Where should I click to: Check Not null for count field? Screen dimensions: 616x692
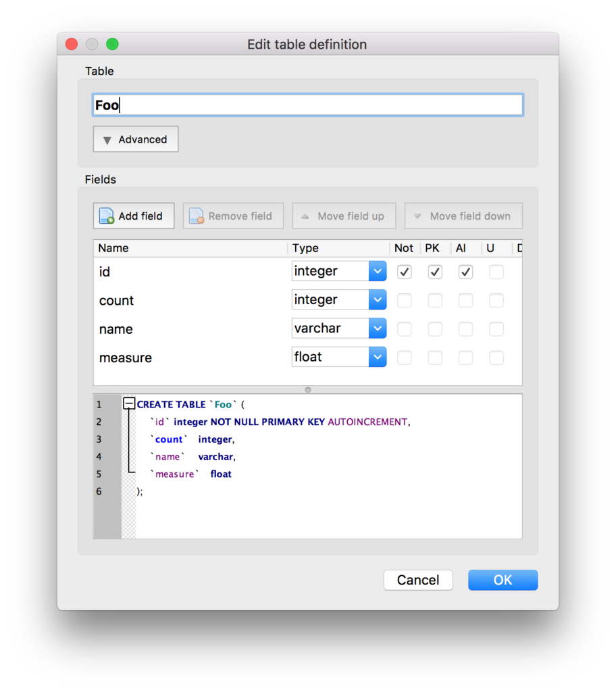point(404,301)
